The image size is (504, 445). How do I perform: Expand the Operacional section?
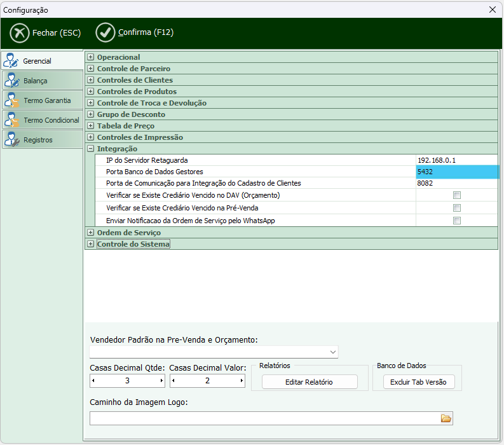[90, 57]
